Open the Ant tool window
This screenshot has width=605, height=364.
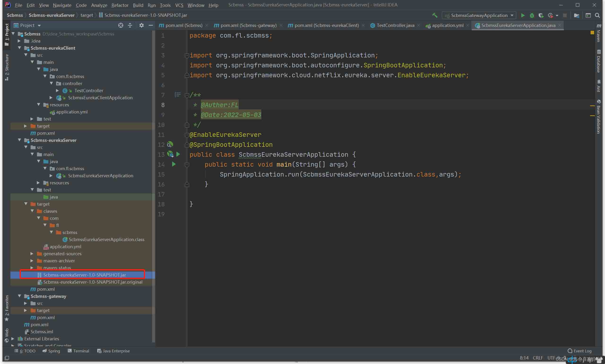599,86
